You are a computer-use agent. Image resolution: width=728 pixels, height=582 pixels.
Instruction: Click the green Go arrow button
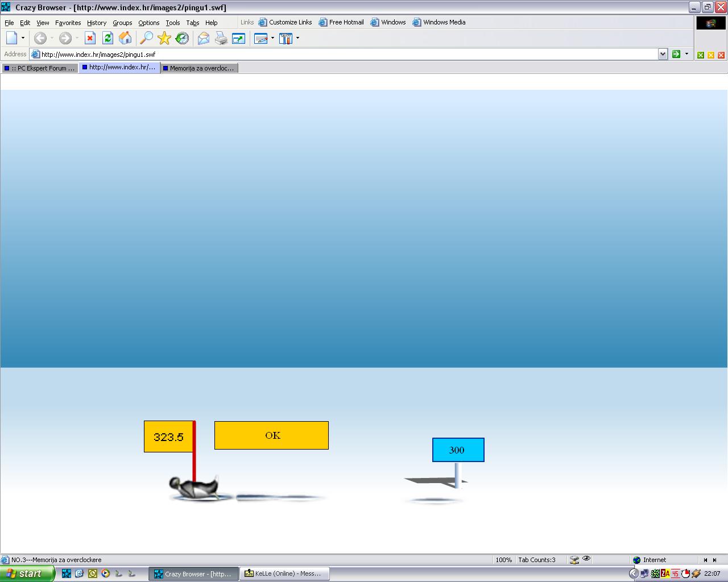click(x=676, y=54)
